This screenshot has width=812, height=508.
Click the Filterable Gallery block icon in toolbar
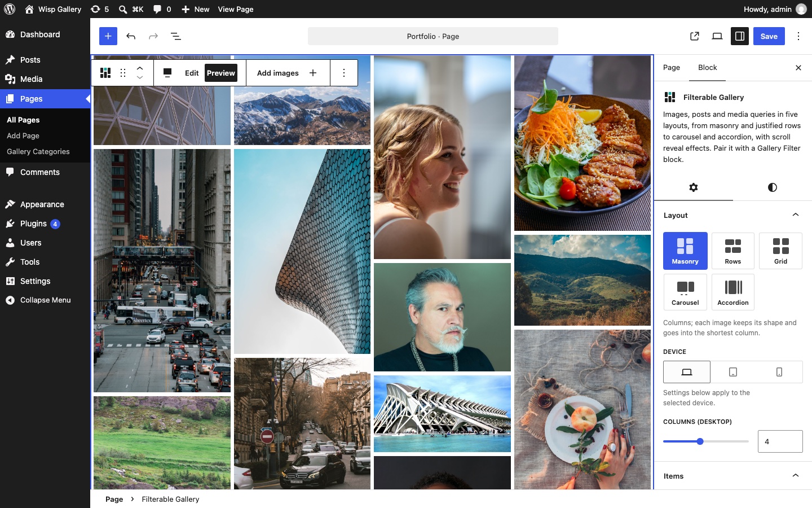click(105, 73)
